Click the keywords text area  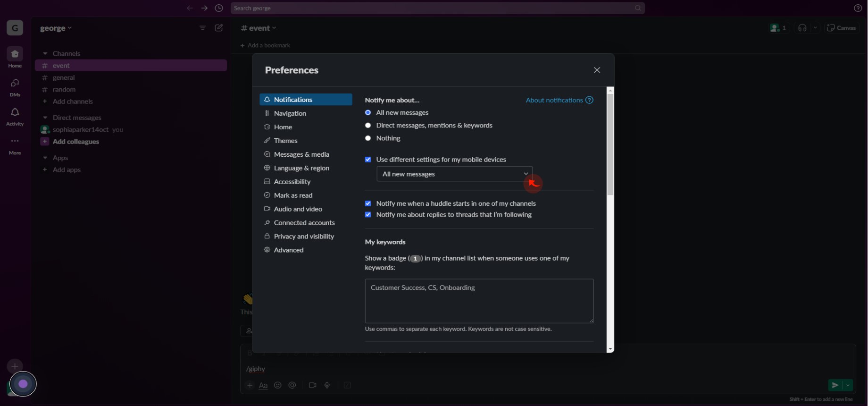click(479, 301)
